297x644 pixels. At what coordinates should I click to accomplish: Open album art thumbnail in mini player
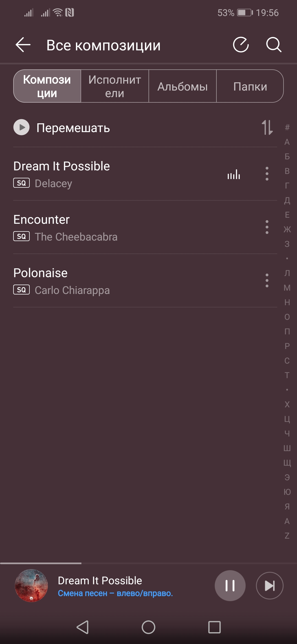point(31,585)
